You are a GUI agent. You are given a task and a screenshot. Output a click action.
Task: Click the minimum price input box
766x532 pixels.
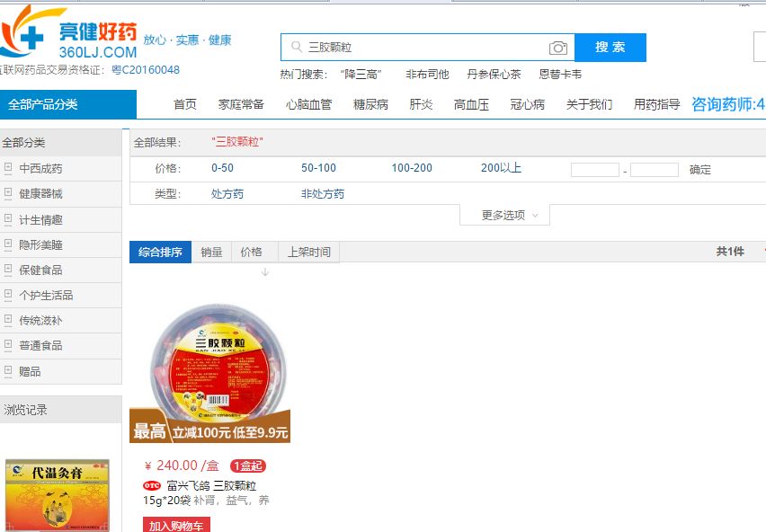point(595,170)
